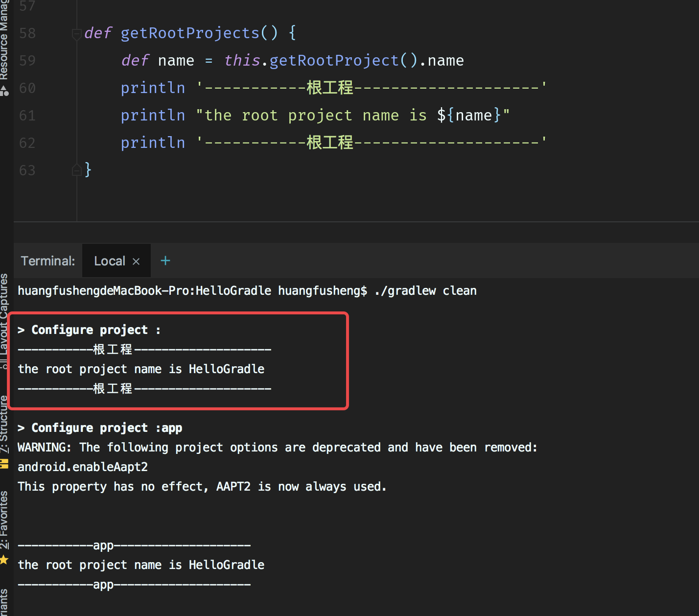This screenshot has height=616, width=699.
Task: Click the WARNING line in terminal output
Action: (x=278, y=448)
